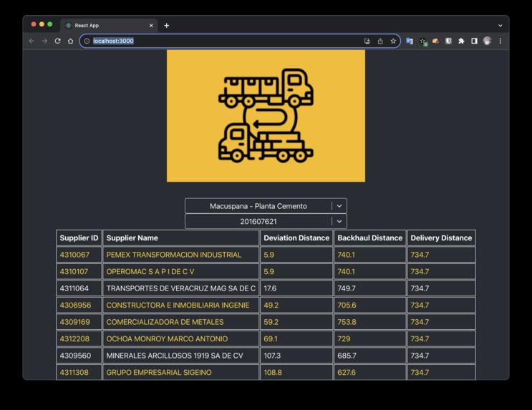Click deviation value 69.1

click(271, 338)
